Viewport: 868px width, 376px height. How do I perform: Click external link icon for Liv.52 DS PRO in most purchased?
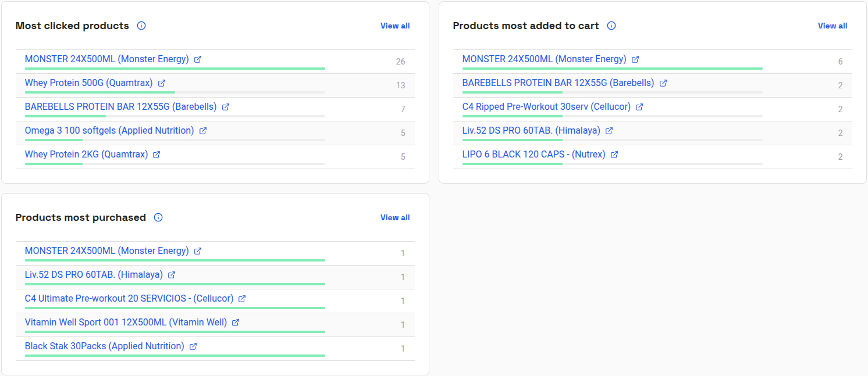point(172,275)
